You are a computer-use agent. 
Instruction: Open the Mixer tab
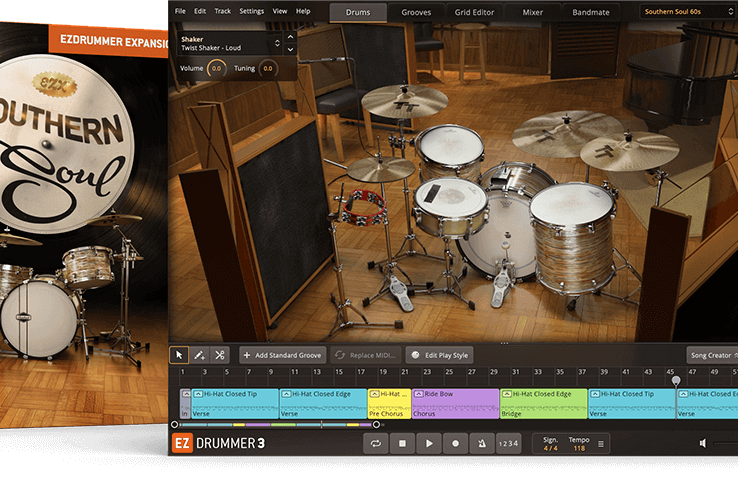[533, 12]
